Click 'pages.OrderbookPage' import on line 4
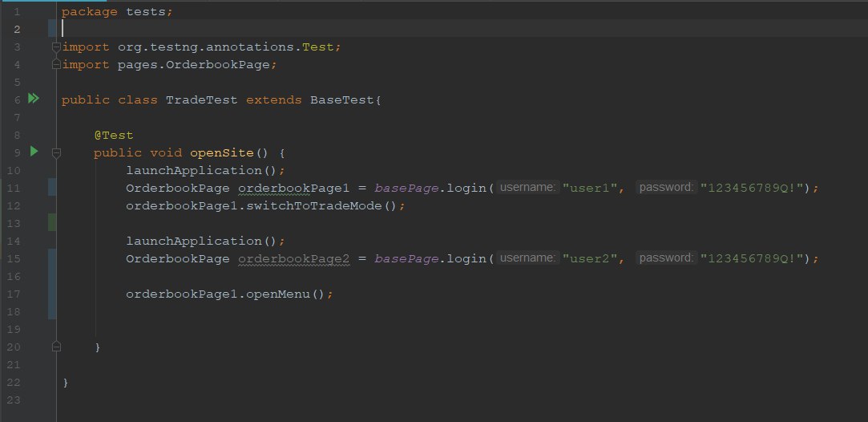 coord(193,65)
